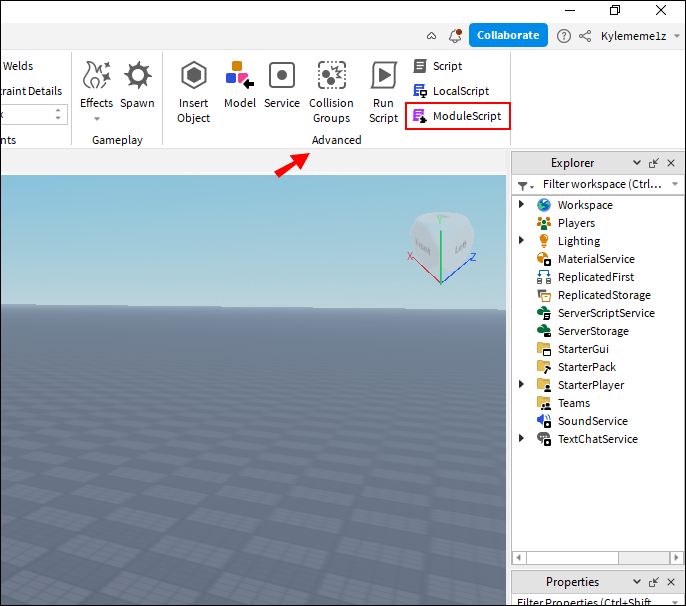Open the Kylememe1z account dropdown
The image size is (686, 606).
640,36
